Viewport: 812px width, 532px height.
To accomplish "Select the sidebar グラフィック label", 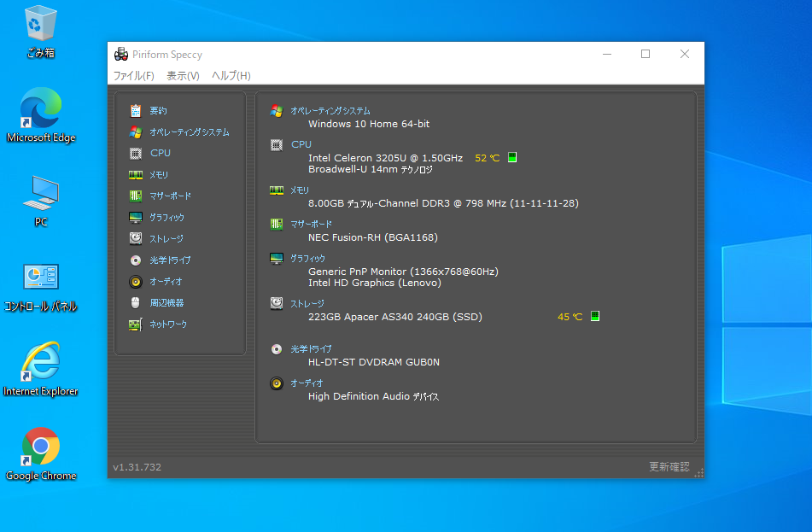I will click(166, 218).
